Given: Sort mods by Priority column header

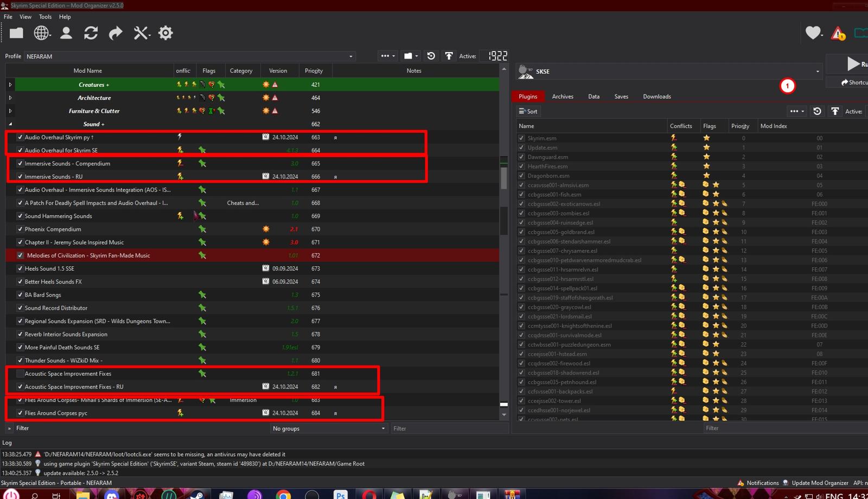Looking at the screenshot, I should click(314, 71).
